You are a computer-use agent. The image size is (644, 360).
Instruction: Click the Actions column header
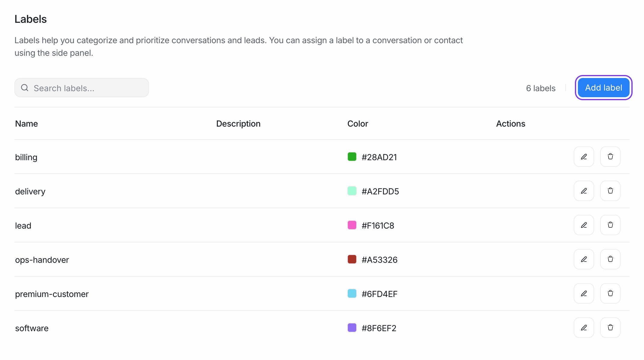pos(510,124)
